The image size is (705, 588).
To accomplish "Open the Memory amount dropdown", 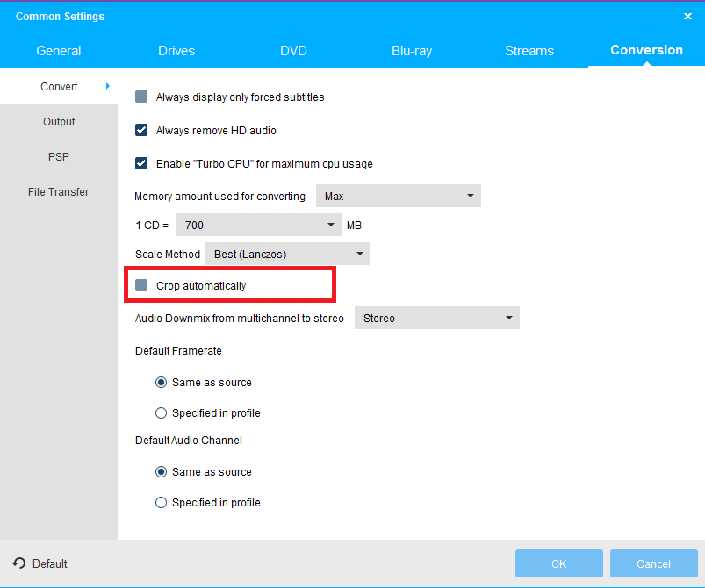I will point(398,197).
